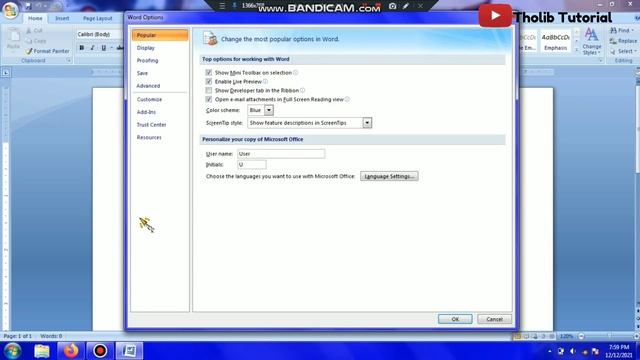Screen dimensions: 640x360
Task: Activate the Format Painter brush
Action: coord(29,51)
